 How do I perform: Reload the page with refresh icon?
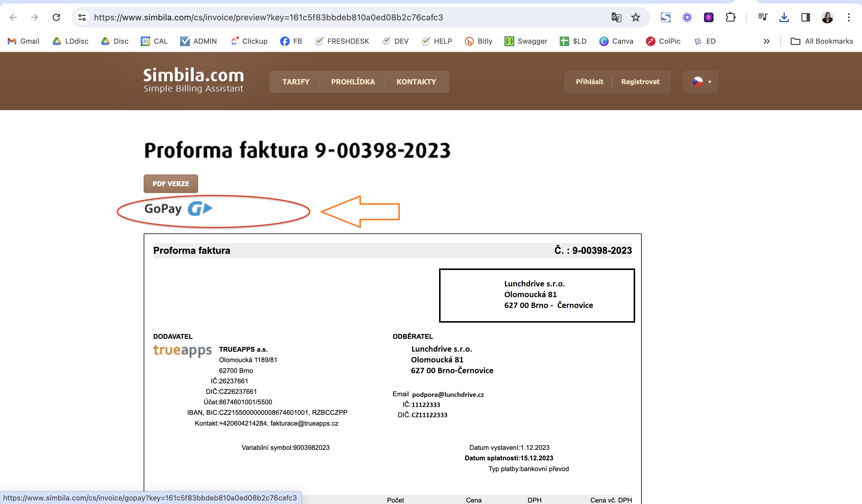tap(57, 17)
